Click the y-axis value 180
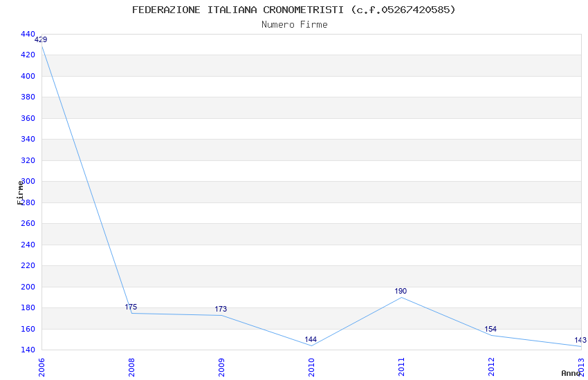 pos(28,307)
